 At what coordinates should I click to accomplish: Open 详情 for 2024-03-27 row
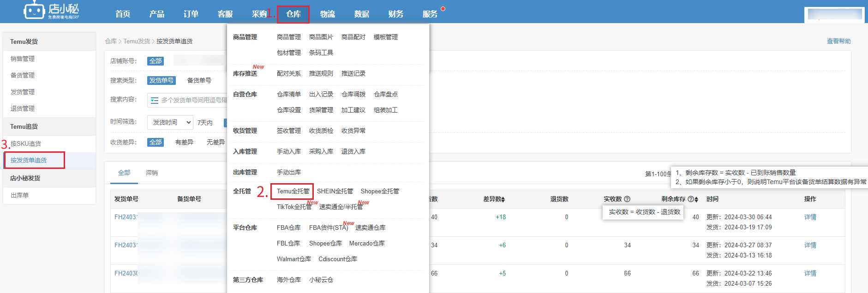pos(810,245)
